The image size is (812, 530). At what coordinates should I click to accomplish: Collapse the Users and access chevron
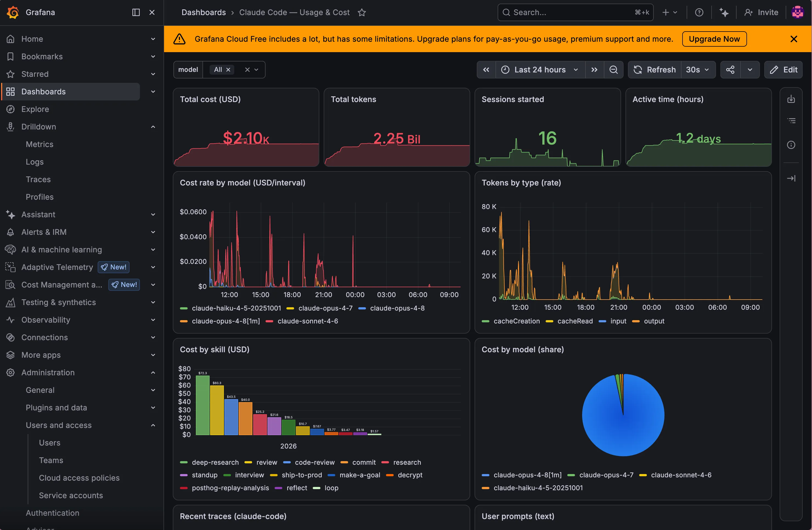[x=153, y=425]
